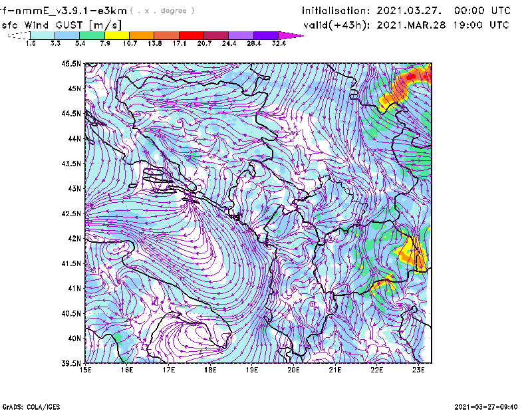Click the '2021-03-27-09:40' timestamp
Image resolution: width=532 pixels, height=411 pixels.
[x=486, y=407]
